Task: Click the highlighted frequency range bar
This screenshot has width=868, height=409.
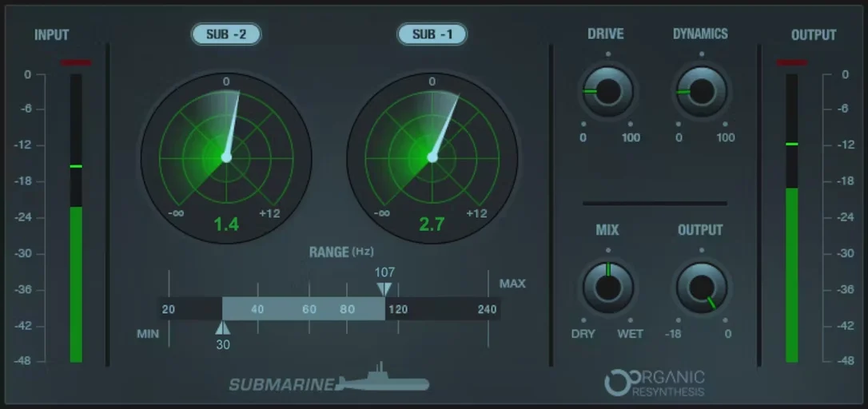Action: coord(304,309)
